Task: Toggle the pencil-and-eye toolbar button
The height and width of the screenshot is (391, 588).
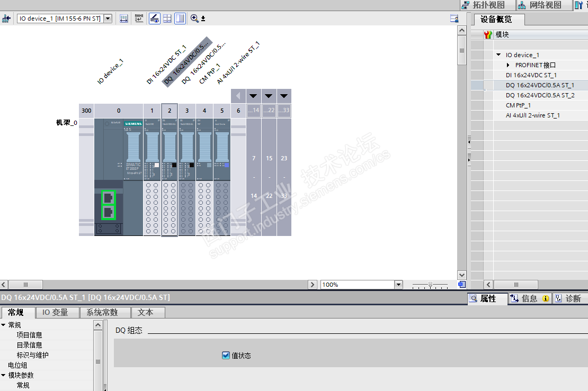Action: (x=154, y=19)
